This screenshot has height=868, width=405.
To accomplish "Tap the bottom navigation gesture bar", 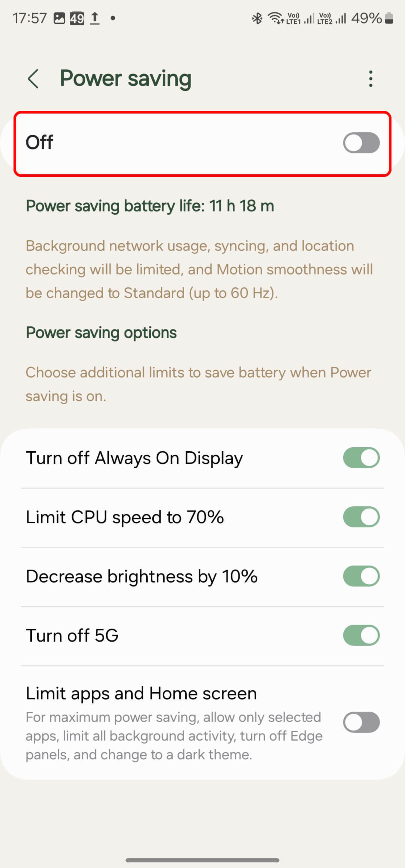I will (x=202, y=860).
